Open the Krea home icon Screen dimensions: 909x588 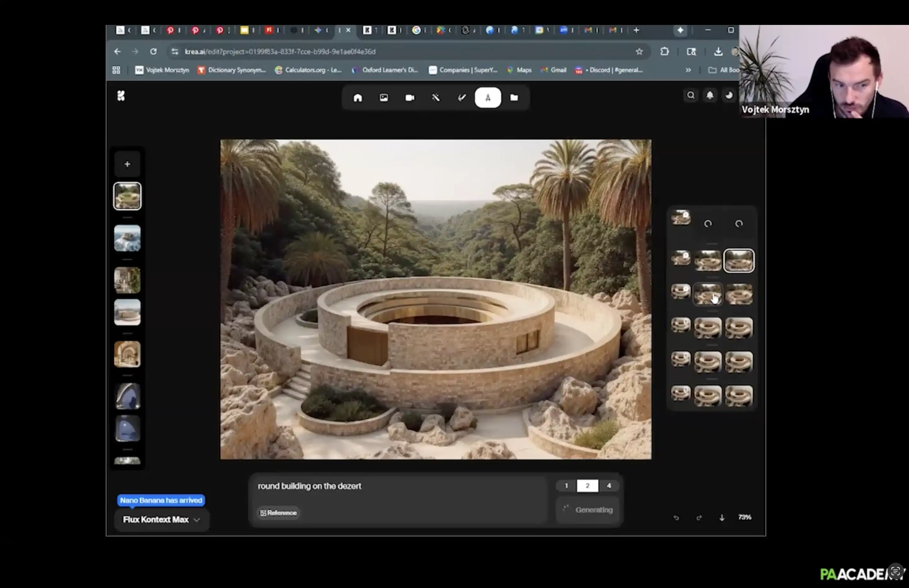(358, 98)
